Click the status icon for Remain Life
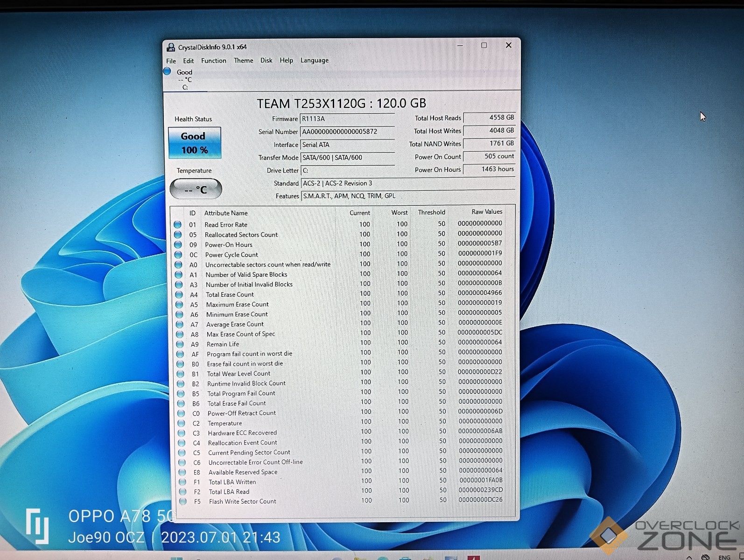The height and width of the screenshot is (560, 744). point(180,344)
